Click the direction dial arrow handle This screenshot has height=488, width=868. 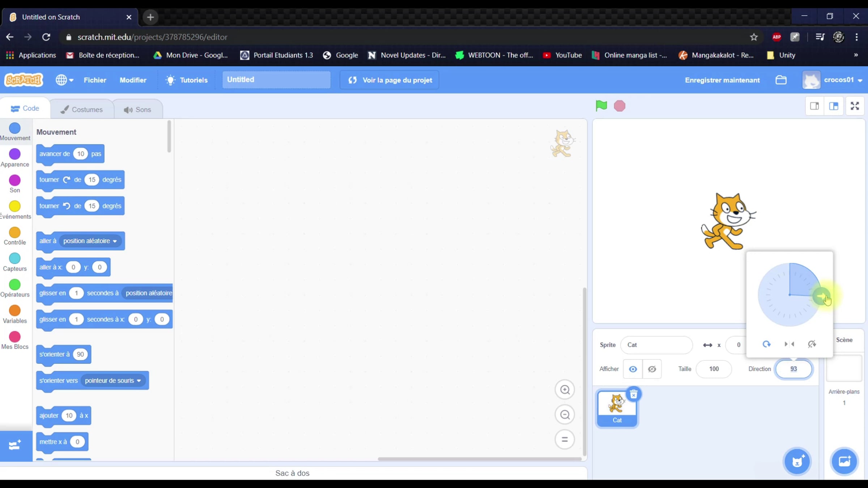pyautogui.click(x=821, y=296)
